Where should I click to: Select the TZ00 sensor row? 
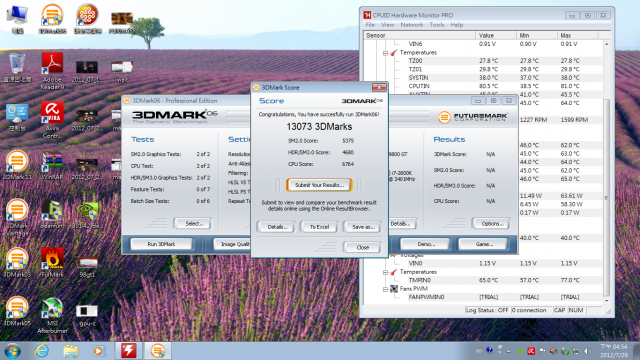tap(483, 61)
